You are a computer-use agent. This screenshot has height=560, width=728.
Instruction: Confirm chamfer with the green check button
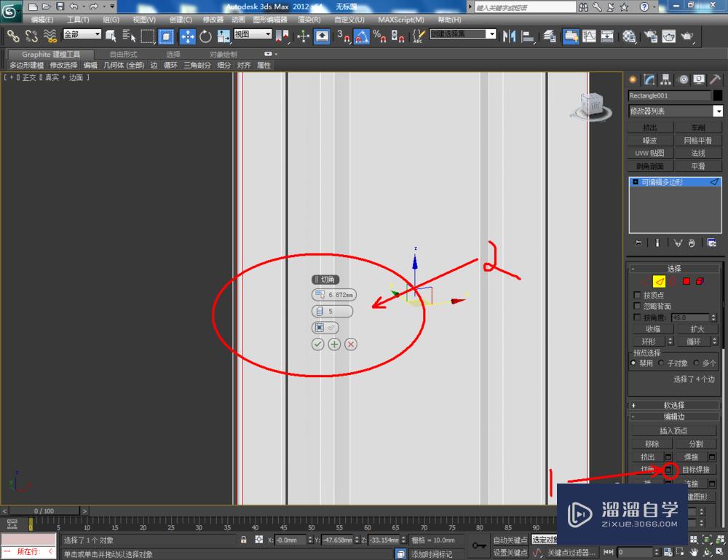tap(317, 344)
